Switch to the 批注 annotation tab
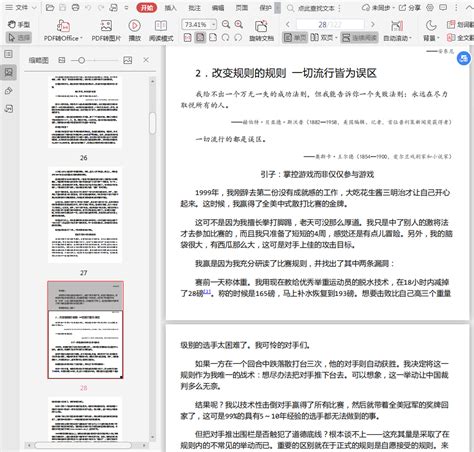Viewport: 474px width, 452px height. (x=194, y=8)
